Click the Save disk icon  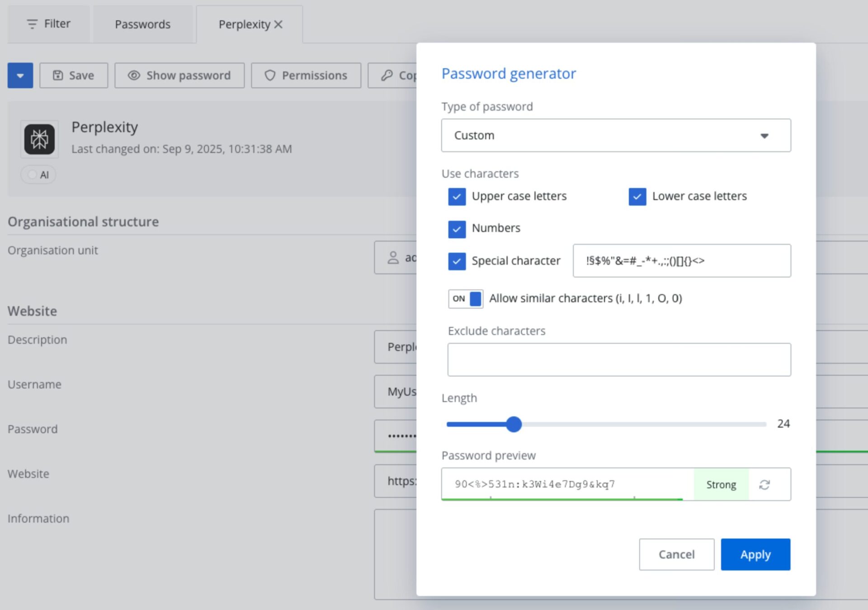click(58, 75)
